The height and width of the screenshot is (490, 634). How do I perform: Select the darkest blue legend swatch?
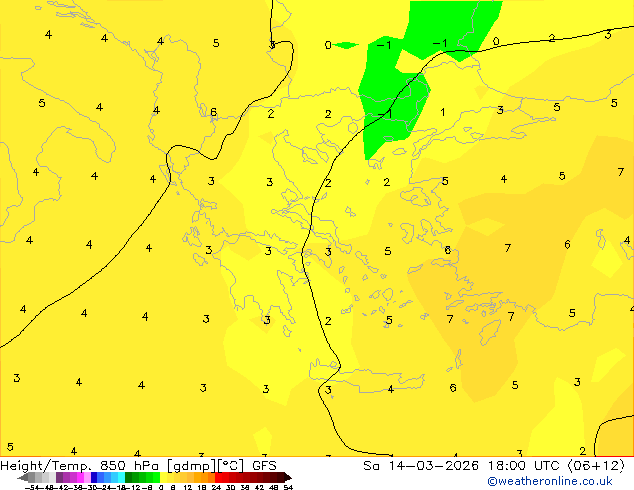click(x=94, y=477)
